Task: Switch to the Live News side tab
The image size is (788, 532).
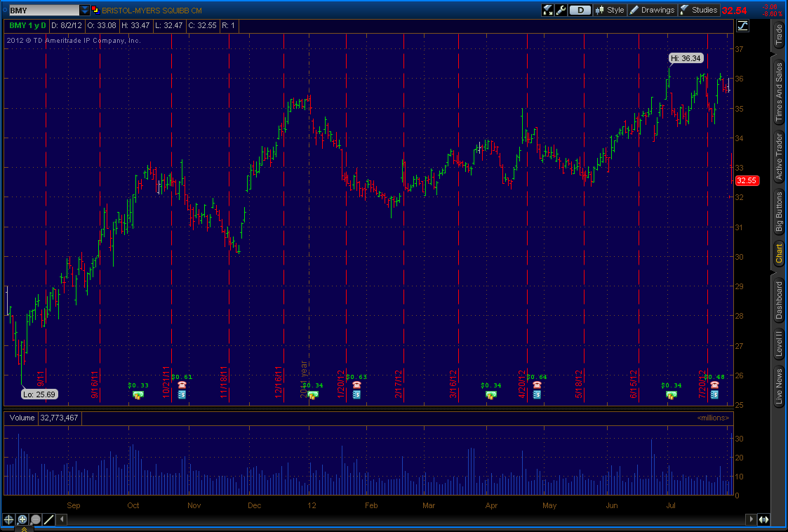Action: click(x=778, y=386)
